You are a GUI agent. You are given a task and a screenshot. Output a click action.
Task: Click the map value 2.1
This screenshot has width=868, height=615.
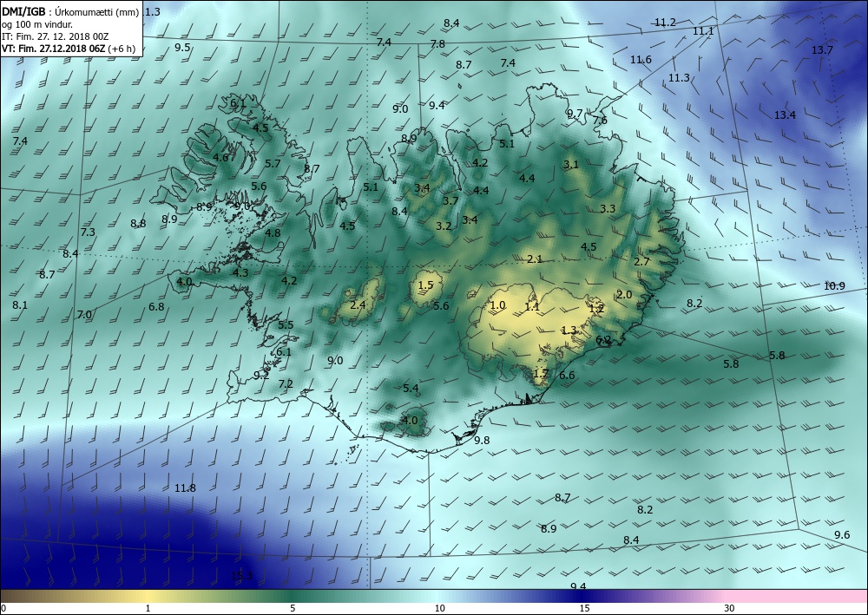click(x=535, y=259)
